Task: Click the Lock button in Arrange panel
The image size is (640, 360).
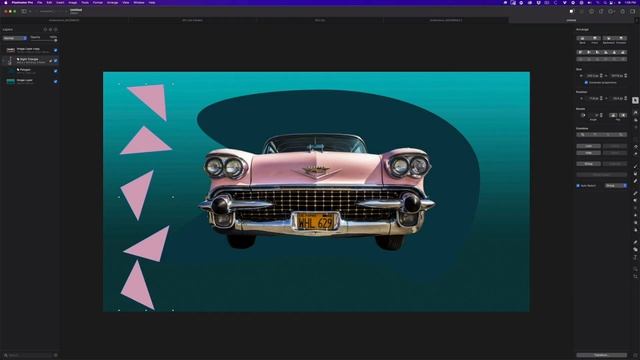Action: tap(589, 146)
